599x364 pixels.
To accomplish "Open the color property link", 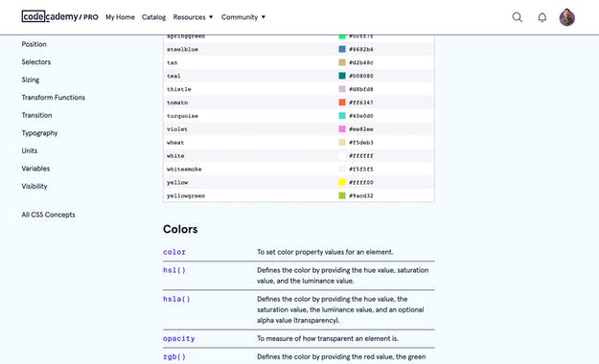I will pyautogui.click(x=174, y=252).
